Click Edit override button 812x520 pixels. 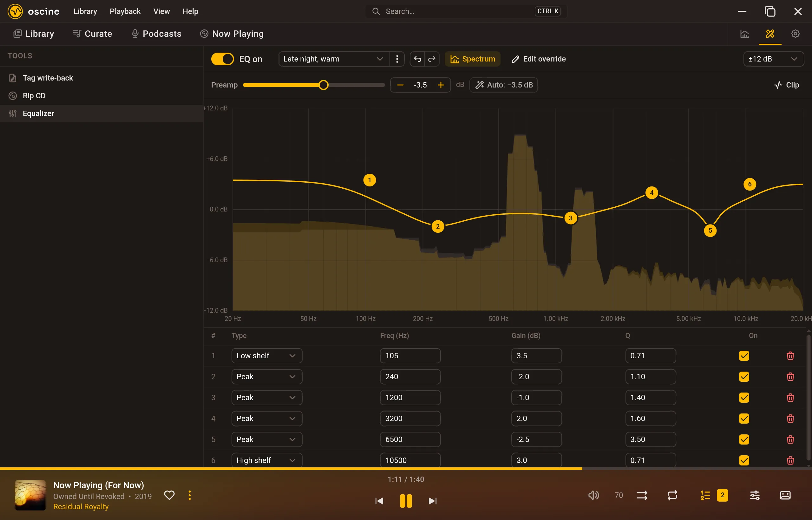point(538,59)
